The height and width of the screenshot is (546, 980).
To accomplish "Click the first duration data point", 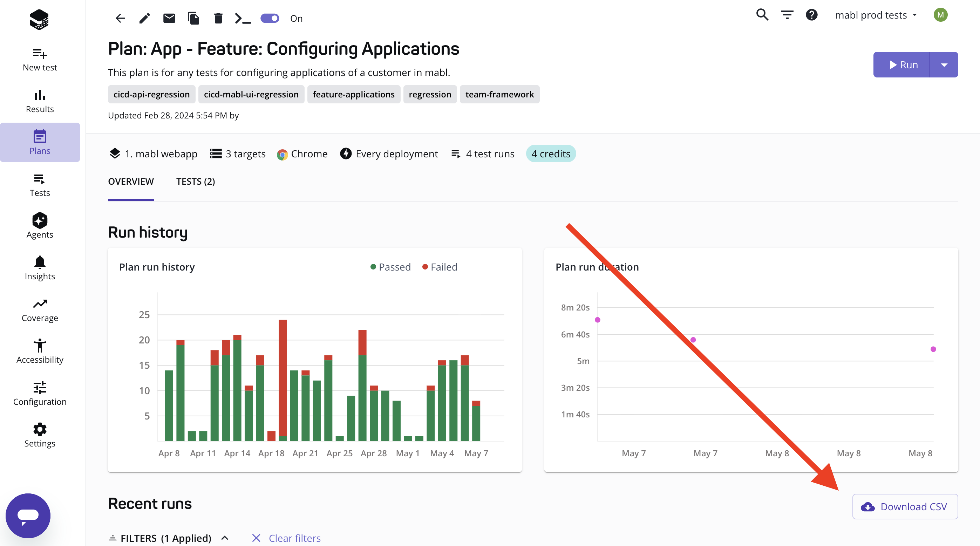I will (x=598, y=320).
